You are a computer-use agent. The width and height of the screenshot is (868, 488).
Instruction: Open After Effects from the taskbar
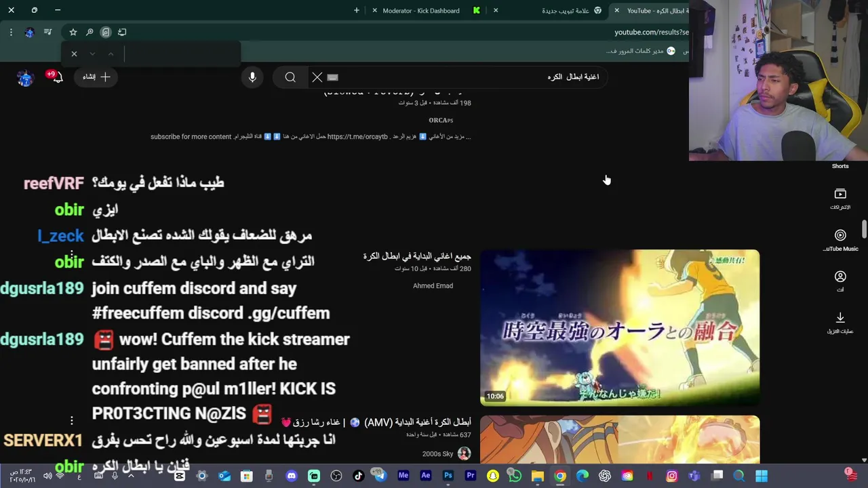425,476
